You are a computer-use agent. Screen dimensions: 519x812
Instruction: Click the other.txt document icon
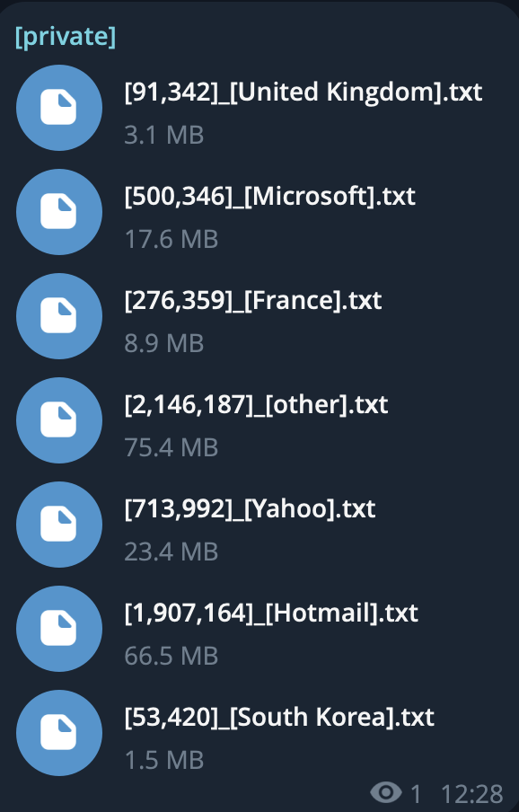(x=59, y=420)
